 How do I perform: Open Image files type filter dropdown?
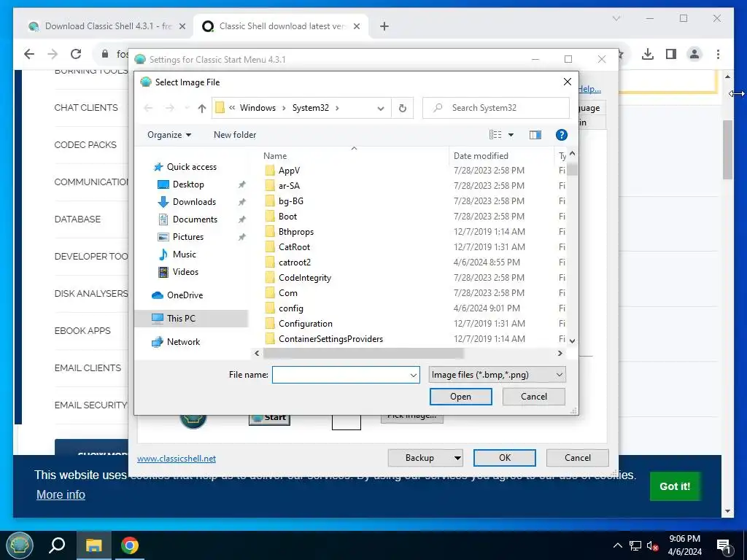pos(497,375)
